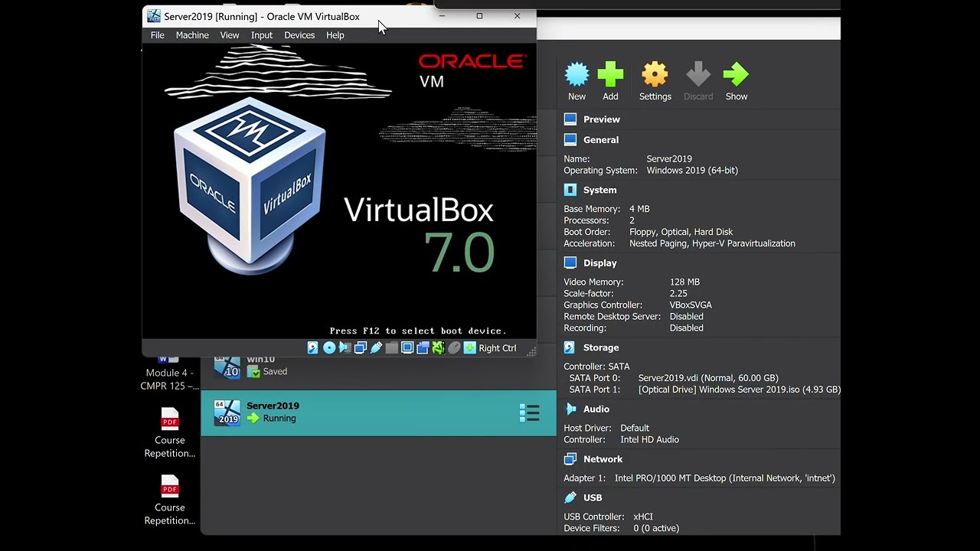Click the Audio speaker icon in details
This screenshot has width=980, height=551.
tap(570, 409)
